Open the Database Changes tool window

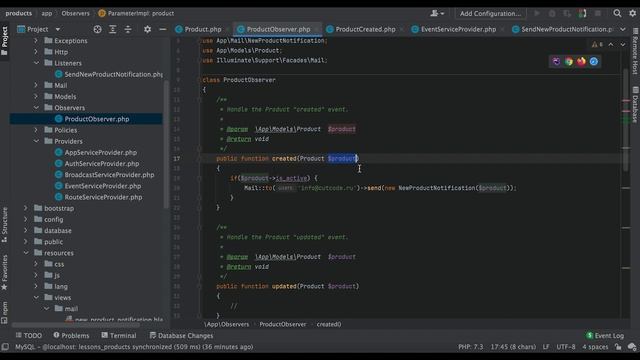tap(181, 336)
